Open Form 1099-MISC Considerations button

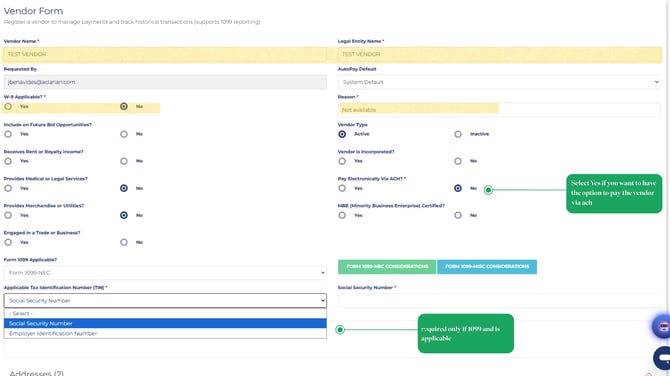pos(487,267)
